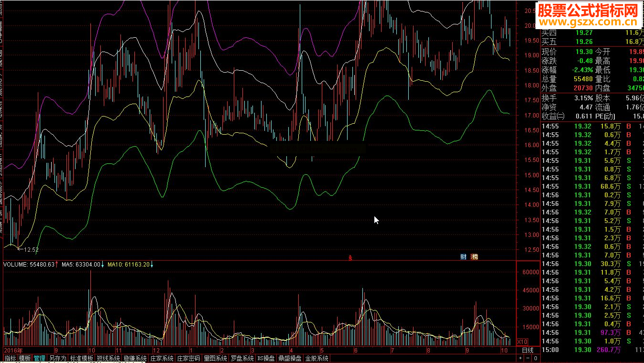The width and height of the screenshot is (644, 363).
Task: Click the VOLUME: 55480.63 readout
Action: (x=29, y=264)
